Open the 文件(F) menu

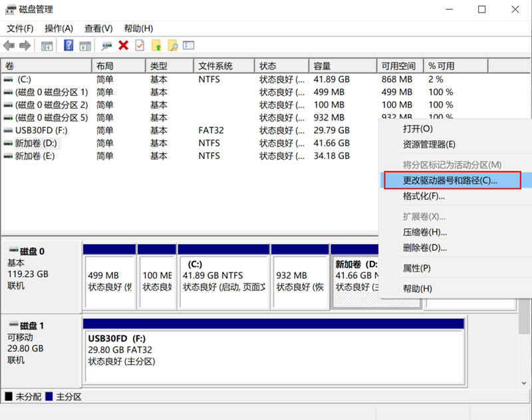[x=20, y=28]
